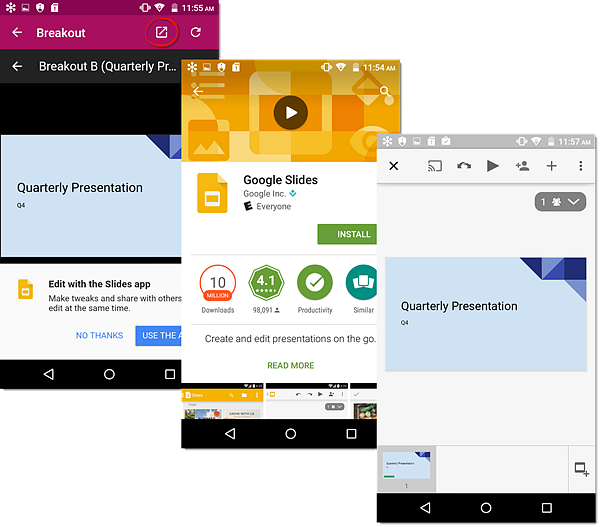Go back from Breakout B header
Viewport: 600px width, 527px height.
coord(17,67)
